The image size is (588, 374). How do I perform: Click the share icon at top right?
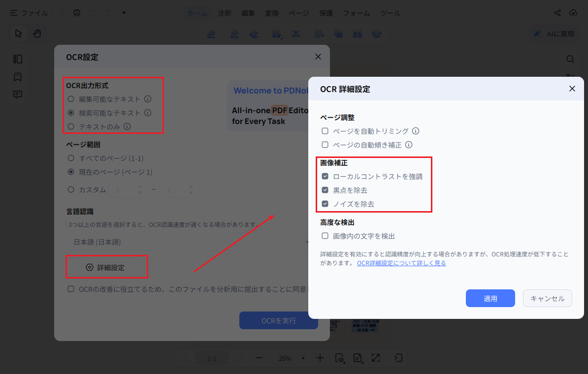pos(557,13)
